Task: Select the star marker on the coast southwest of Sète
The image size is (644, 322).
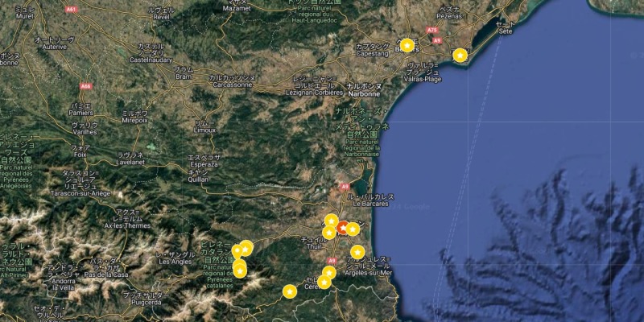Action: coord(460,56)
